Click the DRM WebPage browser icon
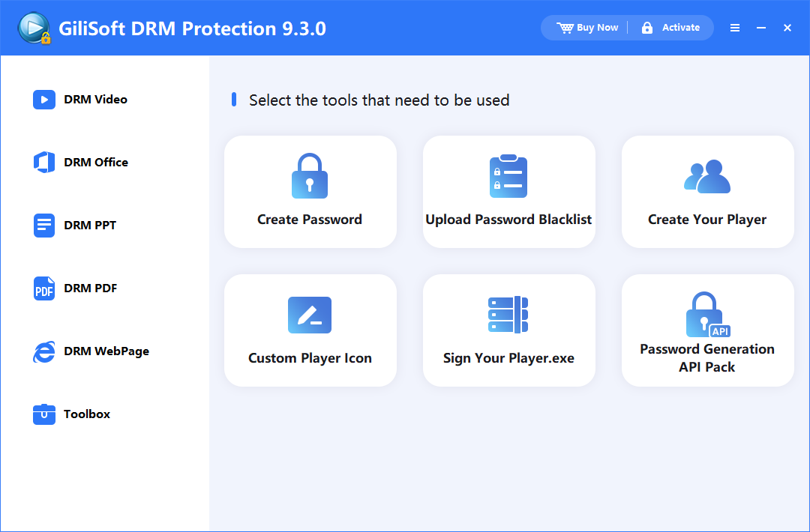The width and height of the screenshot is (810, 532). pos(44,352)
